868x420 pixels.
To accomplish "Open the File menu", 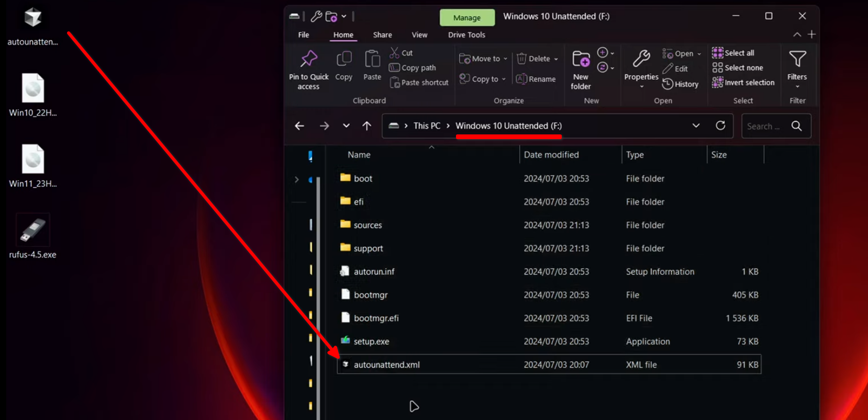I will coord(304,35).
